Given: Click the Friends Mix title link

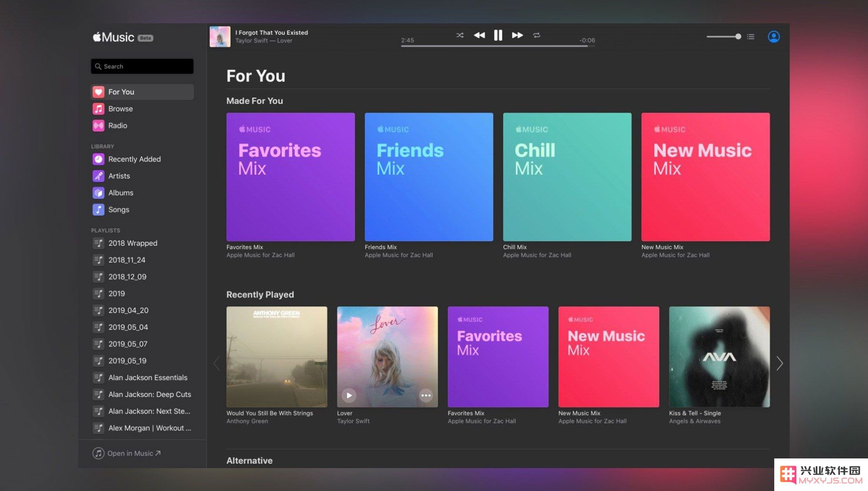Looking at the screenshot, I should pos(381,247).
